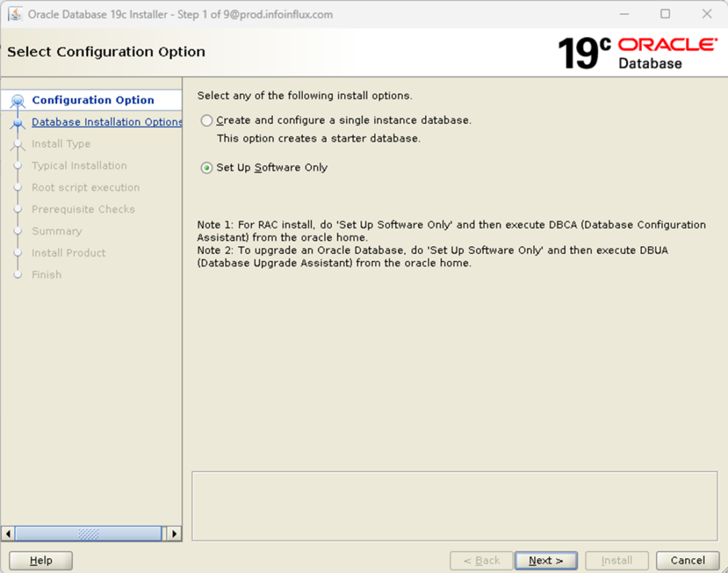
Task: Click the right scroll arrow icon
Action: point(175,533)
